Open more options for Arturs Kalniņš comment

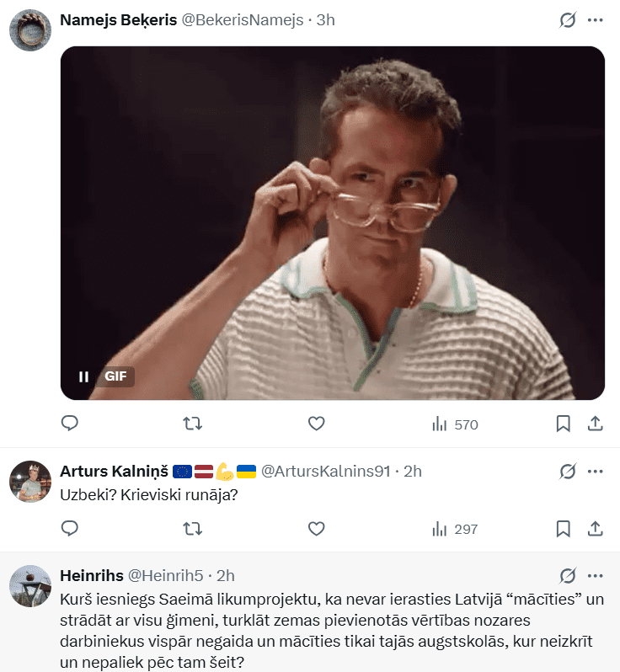(595, 471)
